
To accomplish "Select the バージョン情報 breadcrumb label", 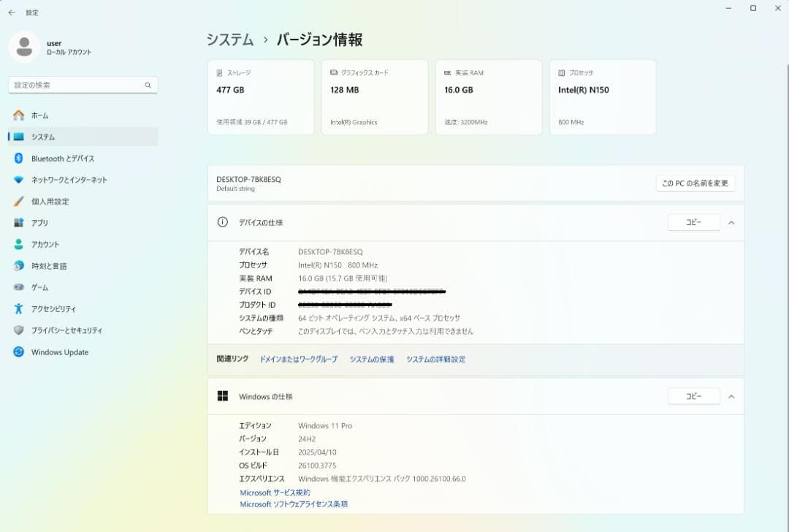I will tap(319, 40).
